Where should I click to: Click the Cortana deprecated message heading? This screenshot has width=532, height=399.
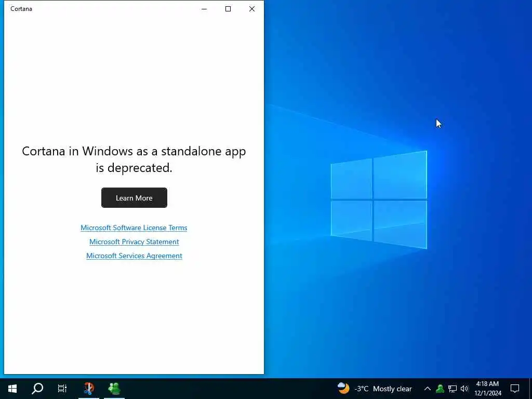pyautogui.click(x=134, y=159)
